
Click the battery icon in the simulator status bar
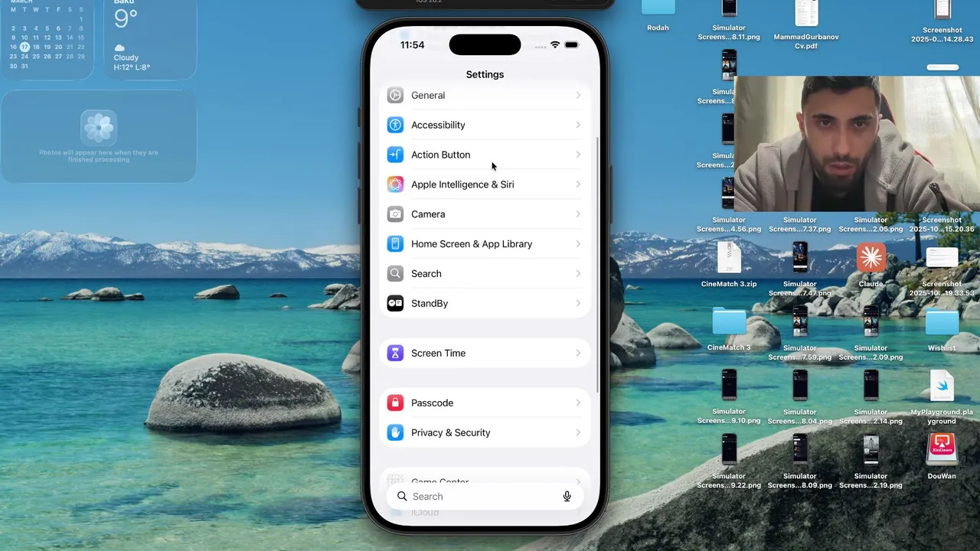[x=572, y=45]
